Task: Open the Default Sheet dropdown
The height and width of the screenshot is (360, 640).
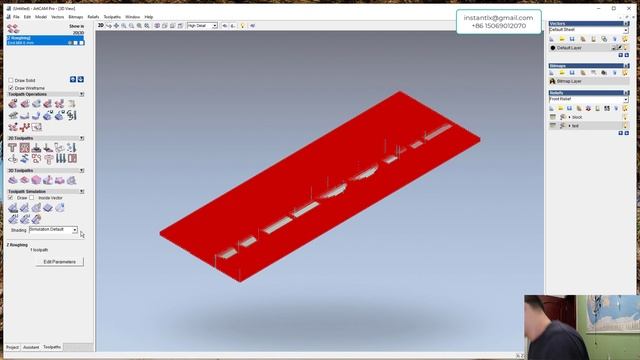Action: click(626, 30)
